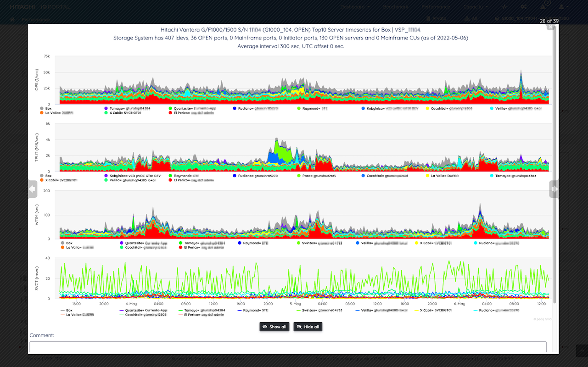Screen dimensions: 588x367
Task: Toggle La Valla series in SVCT legend
Action: (73, 315)
